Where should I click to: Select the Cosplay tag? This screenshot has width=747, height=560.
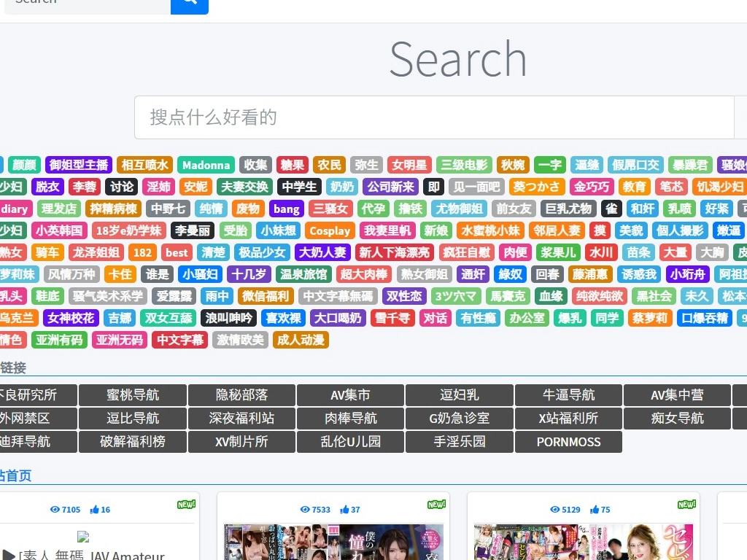pos(330,231)
